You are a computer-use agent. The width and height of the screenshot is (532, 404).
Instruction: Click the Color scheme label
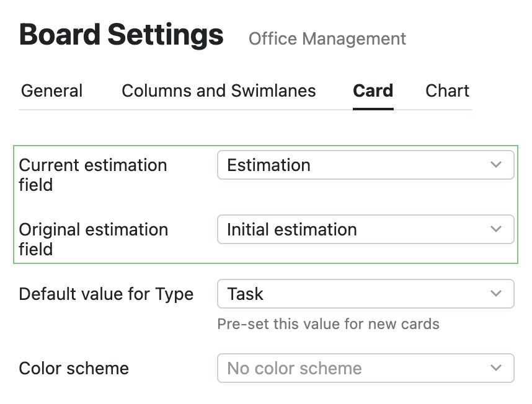point(73,368)
